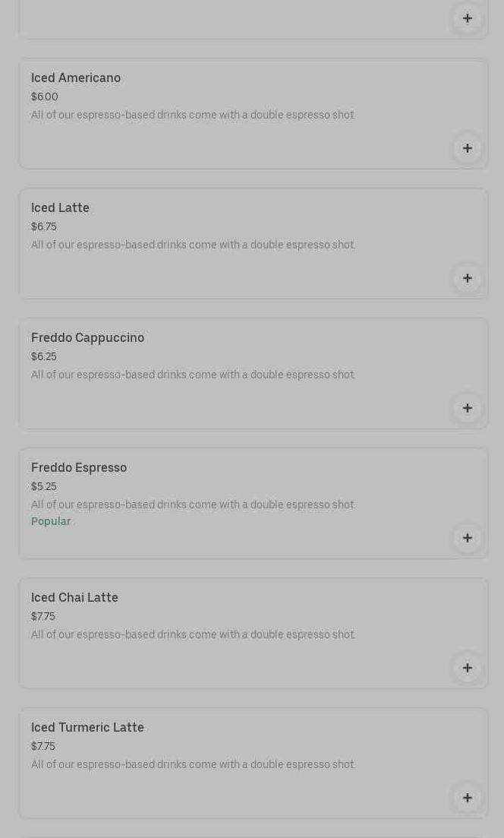Screen dimensions: 504x838
Task: Click the Popular tag on Freddo Espresso
Action: coord(51,522)
